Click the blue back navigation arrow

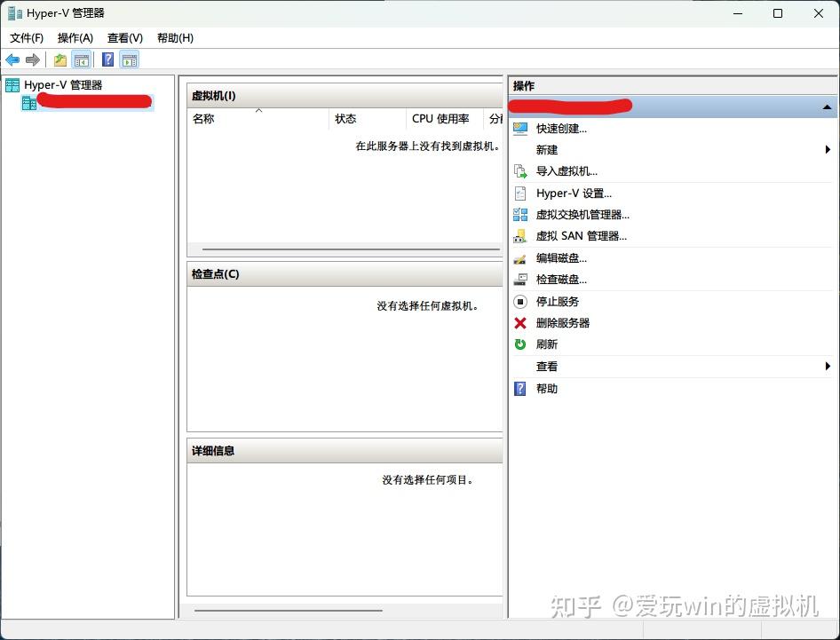pyautogui.click(x=12, y=59)
